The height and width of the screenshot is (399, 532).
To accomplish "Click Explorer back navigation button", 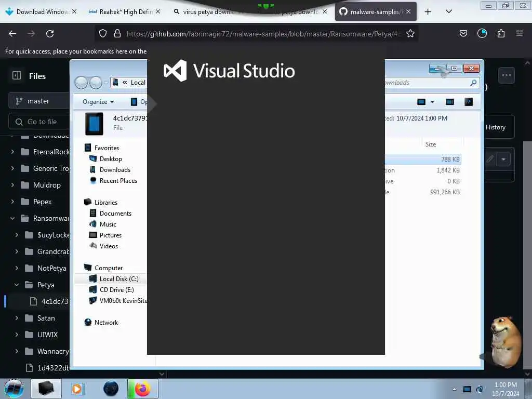I will click(81, 83).
